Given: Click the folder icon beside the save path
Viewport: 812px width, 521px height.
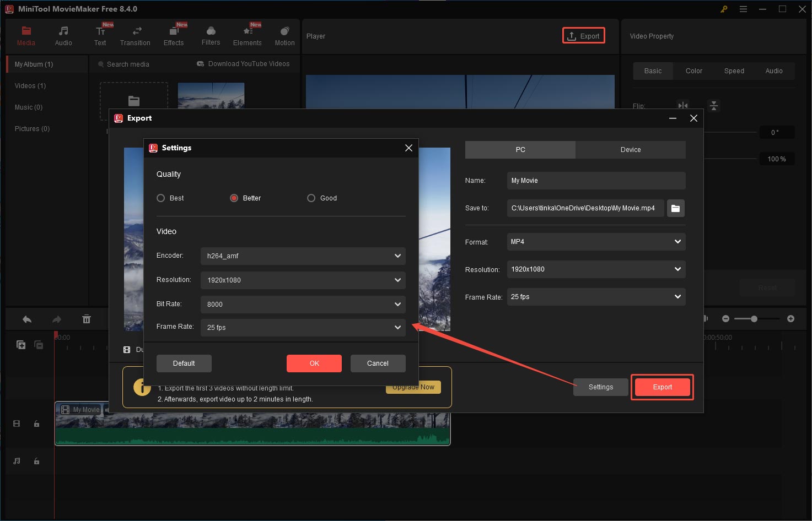Looking at the screenshot, I should [x=675, y=208].
